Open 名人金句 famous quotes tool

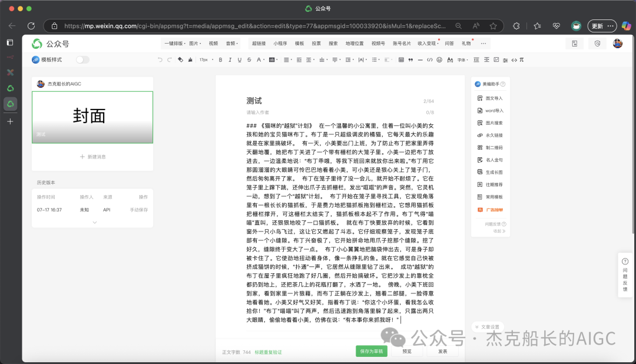coord(491,160)
